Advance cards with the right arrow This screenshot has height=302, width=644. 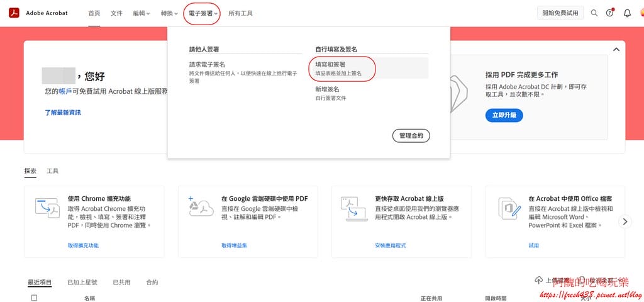(625, 222)
